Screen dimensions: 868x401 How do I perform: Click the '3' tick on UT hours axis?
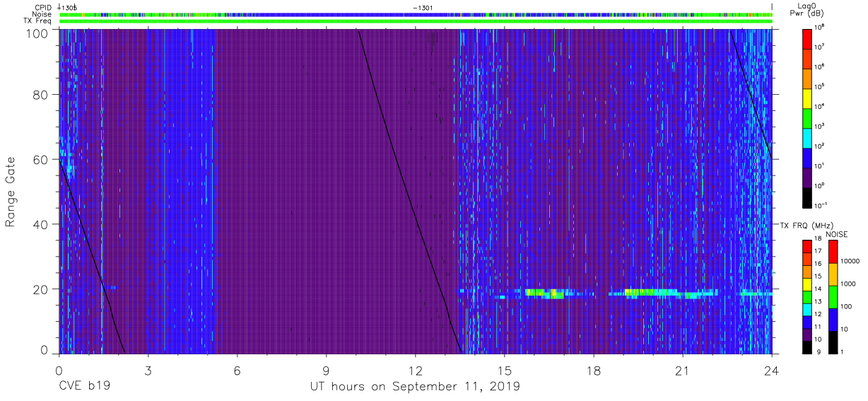click(148, 370)
